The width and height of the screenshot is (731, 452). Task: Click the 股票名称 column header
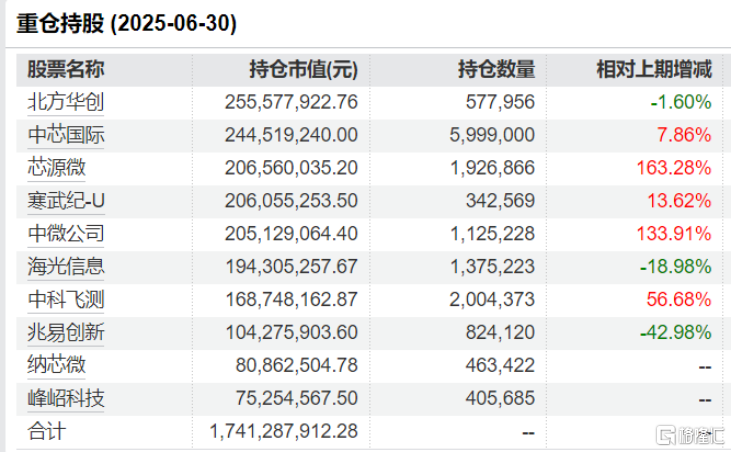click(x=65, y=69)
